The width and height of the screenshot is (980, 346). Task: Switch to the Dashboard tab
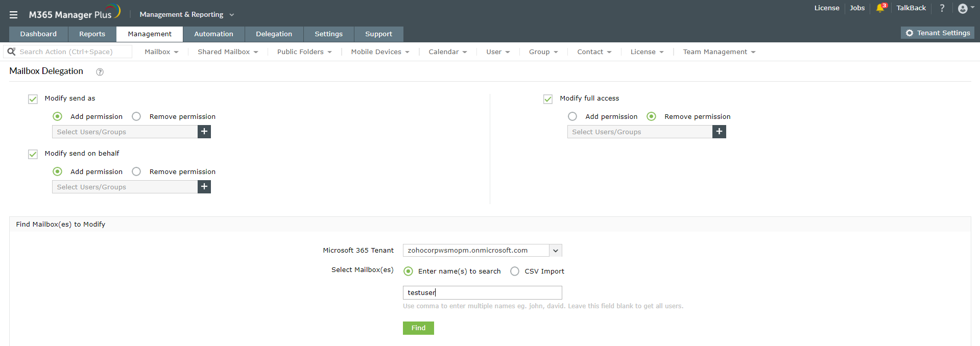coord(38,34)
